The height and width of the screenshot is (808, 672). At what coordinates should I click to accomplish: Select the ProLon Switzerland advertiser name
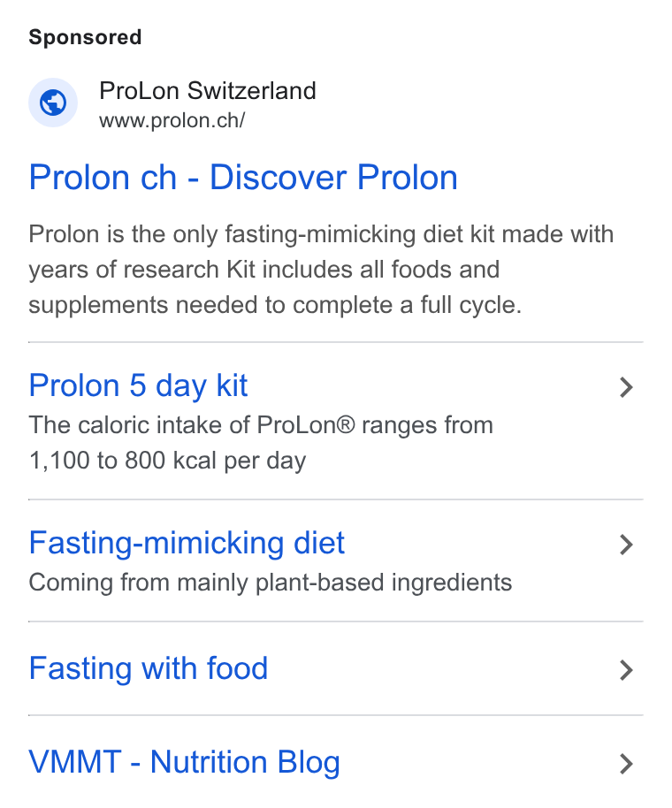tap(208, 91)
